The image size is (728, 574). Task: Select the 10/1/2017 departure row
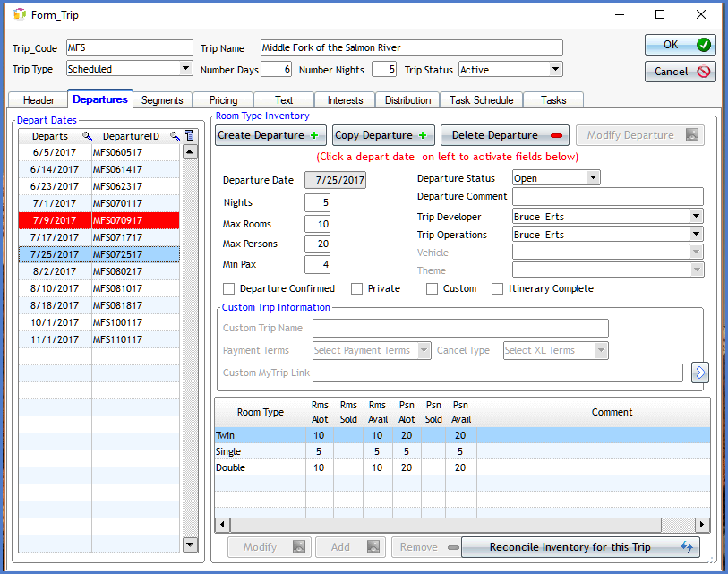tap(98, 322)
